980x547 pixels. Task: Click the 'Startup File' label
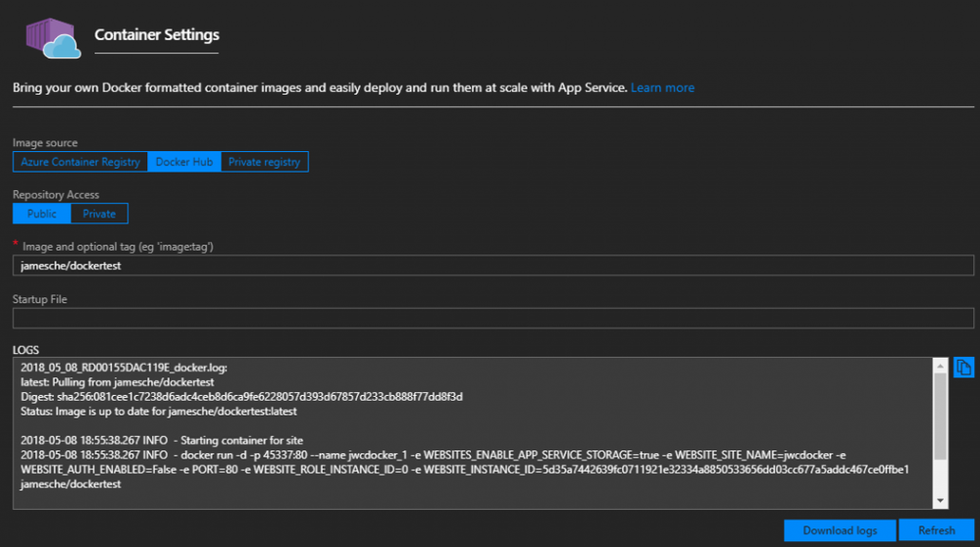pos(39,299)
